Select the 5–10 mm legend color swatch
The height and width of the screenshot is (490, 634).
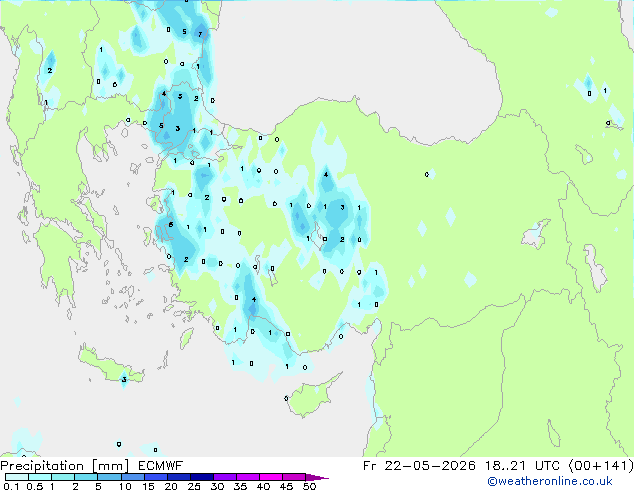(x=110, y=477)
